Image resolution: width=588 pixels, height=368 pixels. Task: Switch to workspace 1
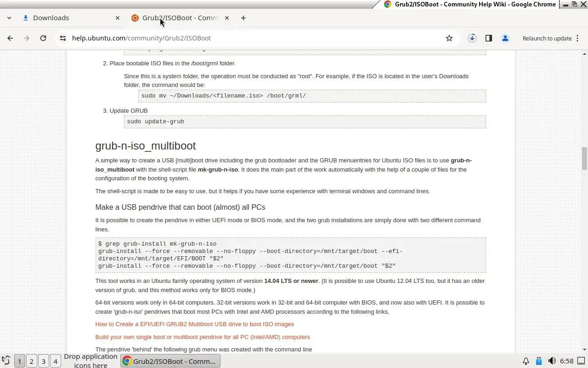[19, 361]
